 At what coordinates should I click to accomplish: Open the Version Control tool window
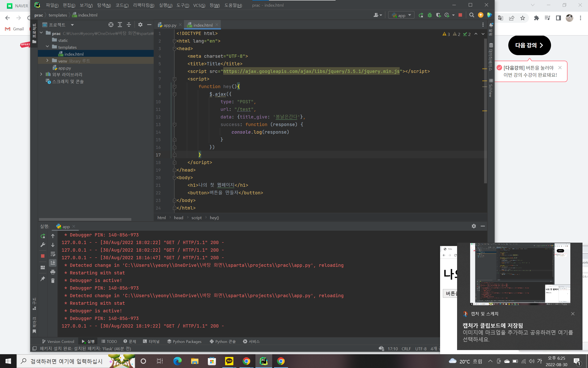click(58, 341)
